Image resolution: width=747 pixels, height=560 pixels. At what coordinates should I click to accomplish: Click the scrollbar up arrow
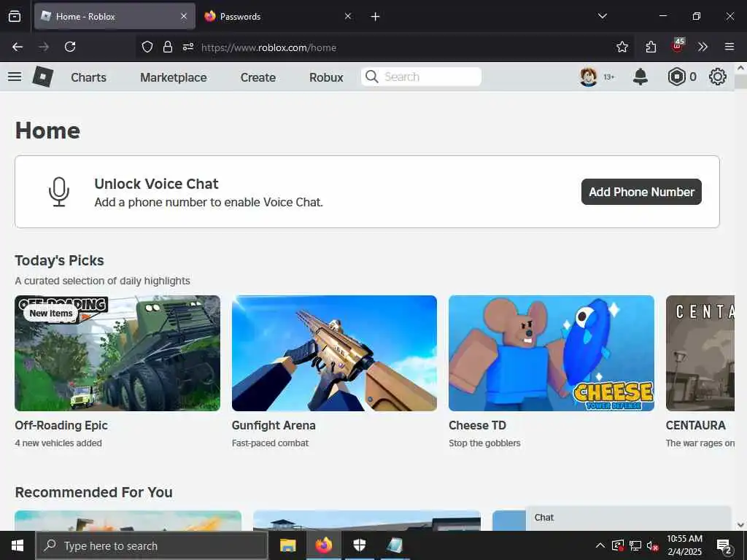740,68
